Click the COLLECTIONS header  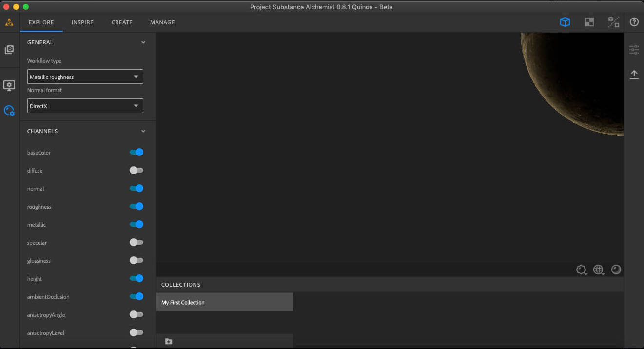[x=181, y=285]
